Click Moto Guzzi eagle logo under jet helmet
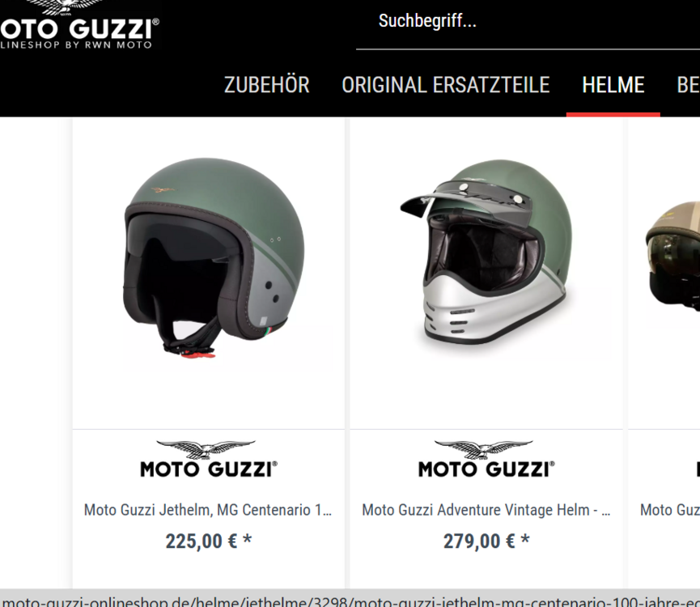Viewport: 700px width, 607px height. 209,459
